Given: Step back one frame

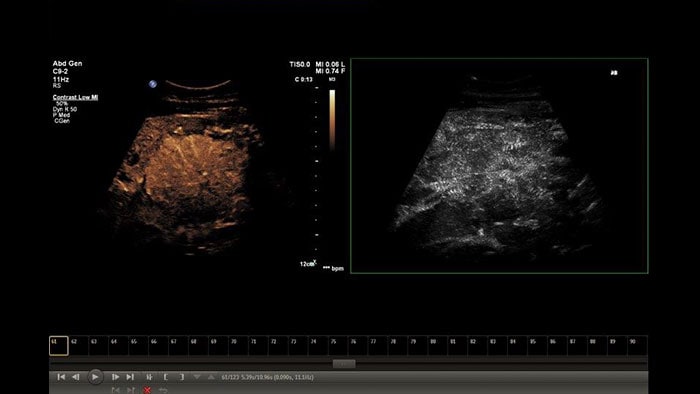Looking at the screenshot, I should click(x=76, y=377).
